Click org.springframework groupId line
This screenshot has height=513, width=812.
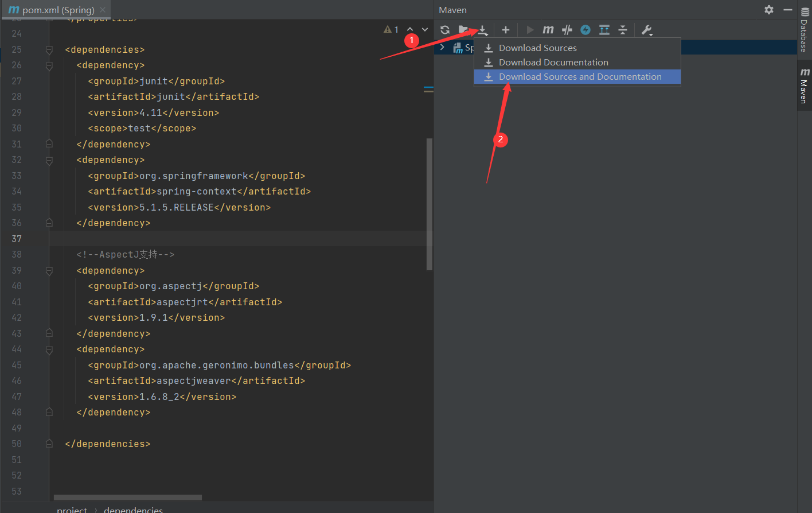pos(197,176)
